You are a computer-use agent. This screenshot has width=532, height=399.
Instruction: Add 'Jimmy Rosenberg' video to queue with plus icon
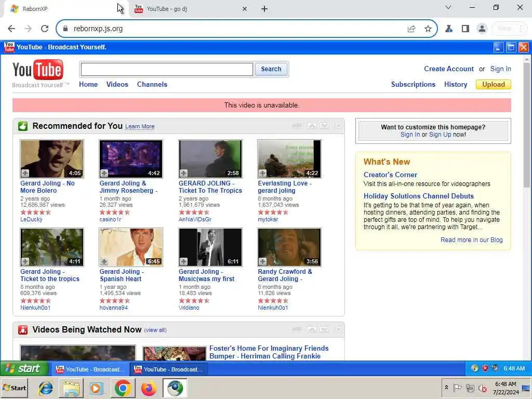[104, 173]
